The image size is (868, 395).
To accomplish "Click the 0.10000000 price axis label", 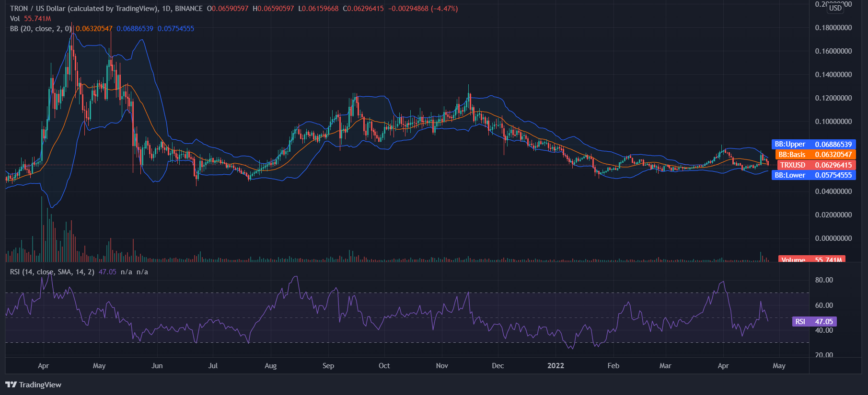I will tap(833, 122).
